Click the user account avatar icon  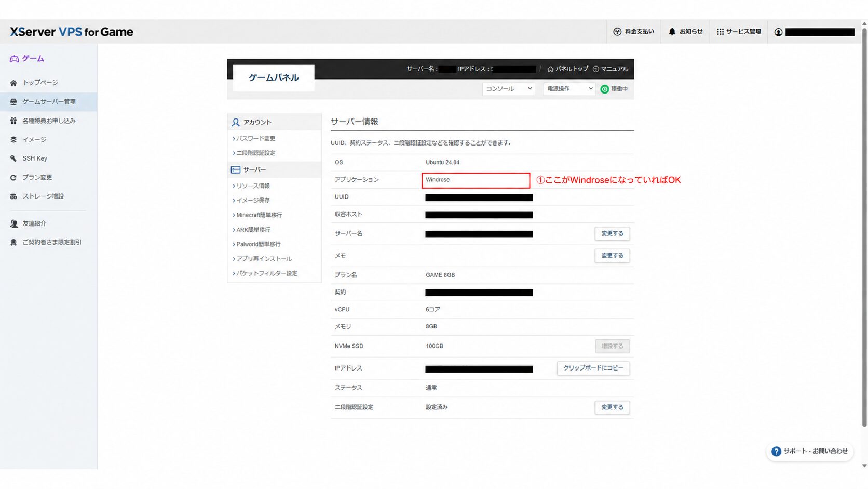pos(778,32)
